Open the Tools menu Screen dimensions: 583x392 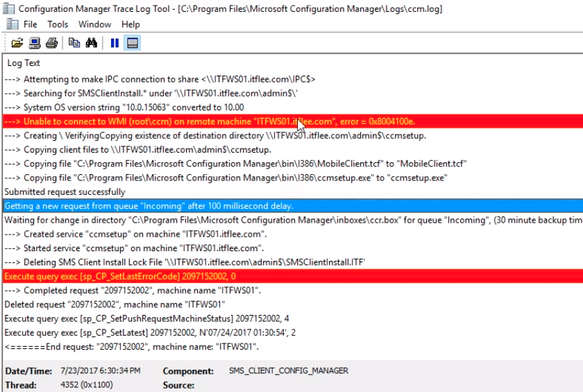pos(58,24)
